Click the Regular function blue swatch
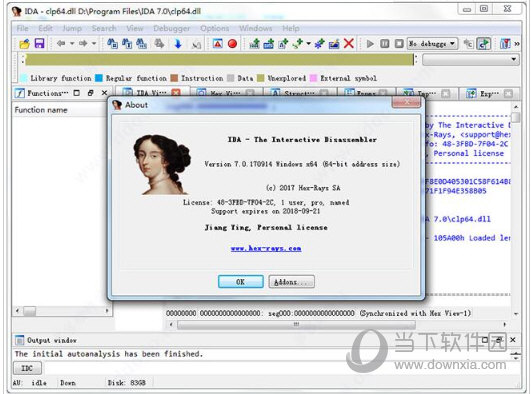 click(99, 78)
